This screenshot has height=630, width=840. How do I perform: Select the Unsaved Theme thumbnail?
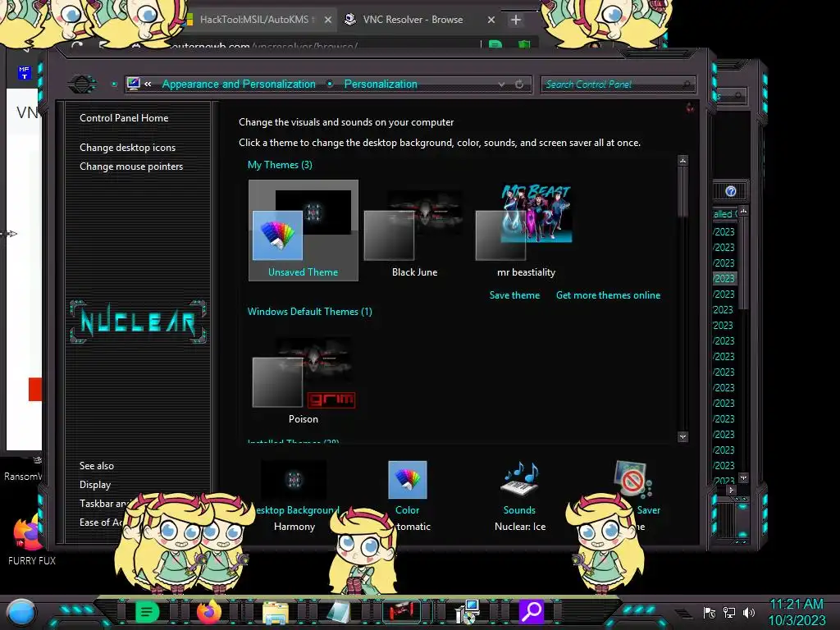tap(304, 230)
